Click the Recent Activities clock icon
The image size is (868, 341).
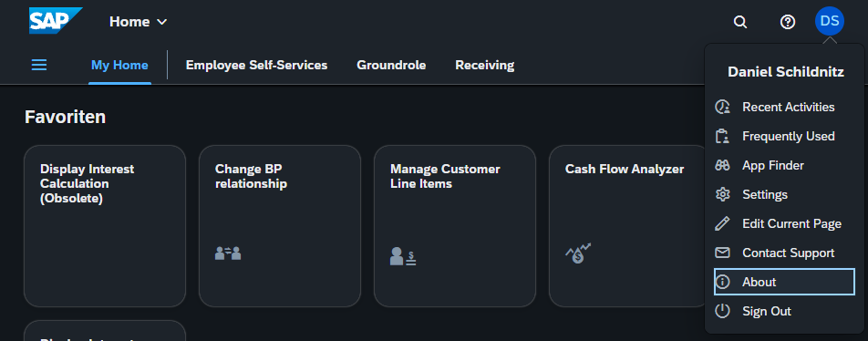[722, 107]
